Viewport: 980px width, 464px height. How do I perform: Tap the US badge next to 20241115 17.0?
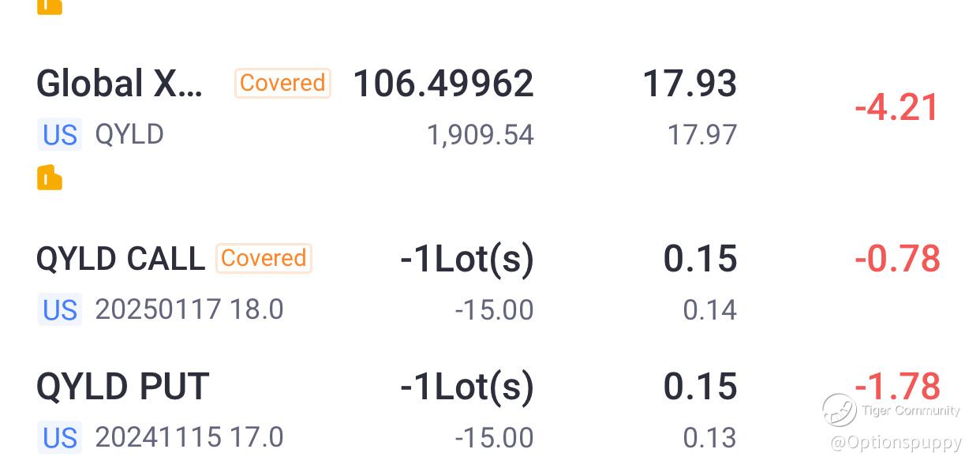pyautogui.click(x=60, y=437)
